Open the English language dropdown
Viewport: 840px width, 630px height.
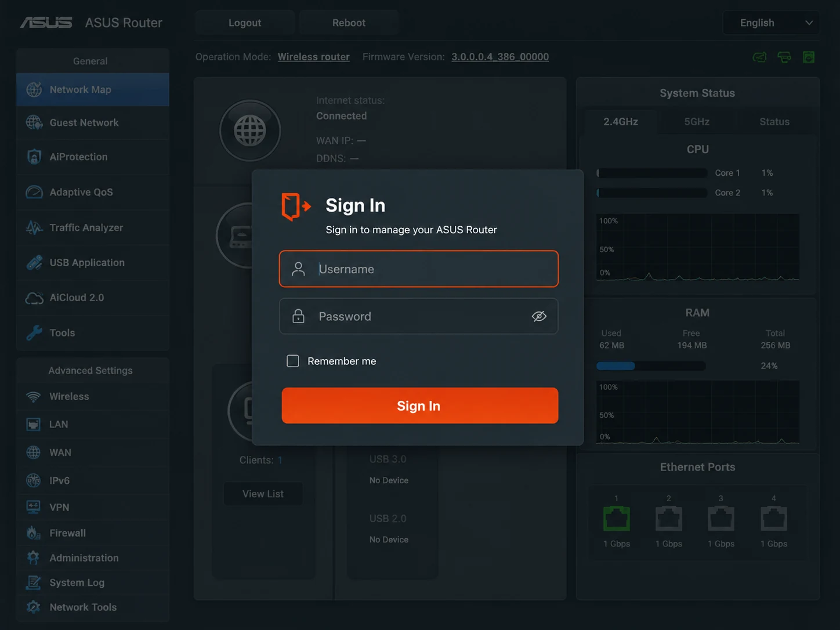pyautogui.click(x=771, y=23)
